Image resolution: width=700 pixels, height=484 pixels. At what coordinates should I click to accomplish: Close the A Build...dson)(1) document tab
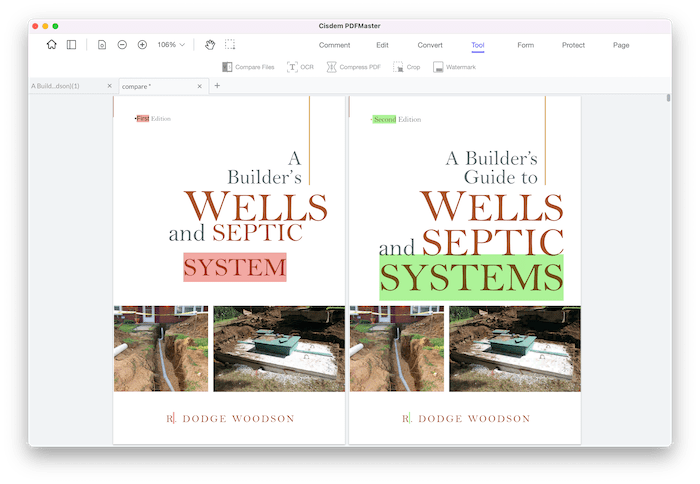[x=109, y=86]
